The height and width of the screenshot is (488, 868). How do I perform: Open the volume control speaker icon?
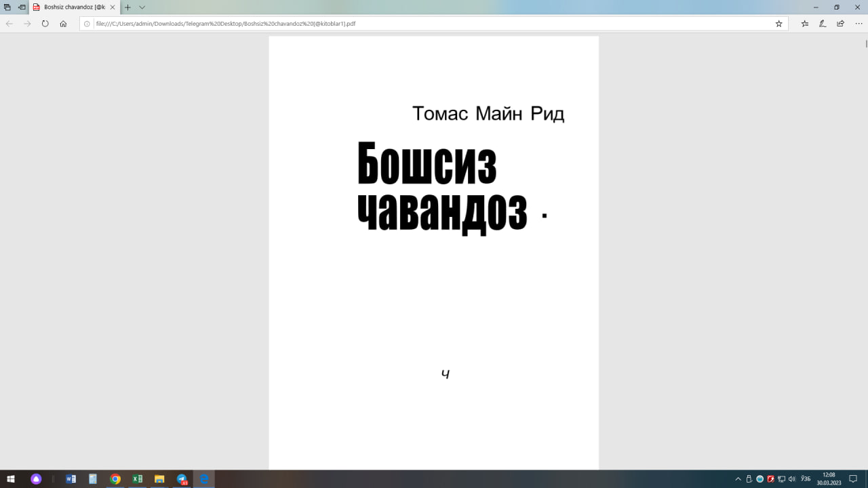pyautogui.click(x=792, y=479)
